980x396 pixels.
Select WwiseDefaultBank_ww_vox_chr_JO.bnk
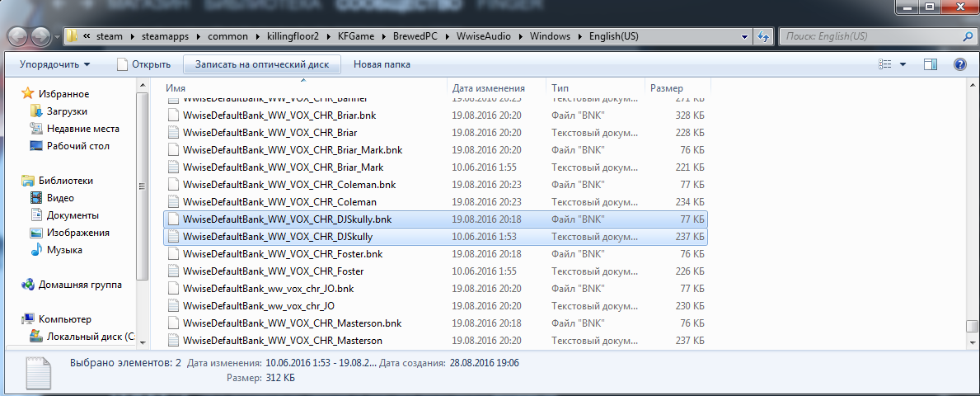[436, 289]
